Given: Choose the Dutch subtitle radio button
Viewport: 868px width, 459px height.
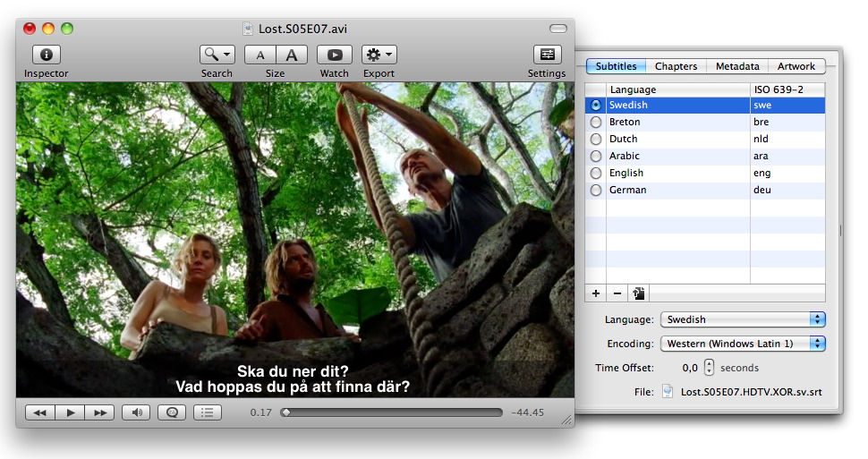Looking at the screenshot, I should [596, 140].
